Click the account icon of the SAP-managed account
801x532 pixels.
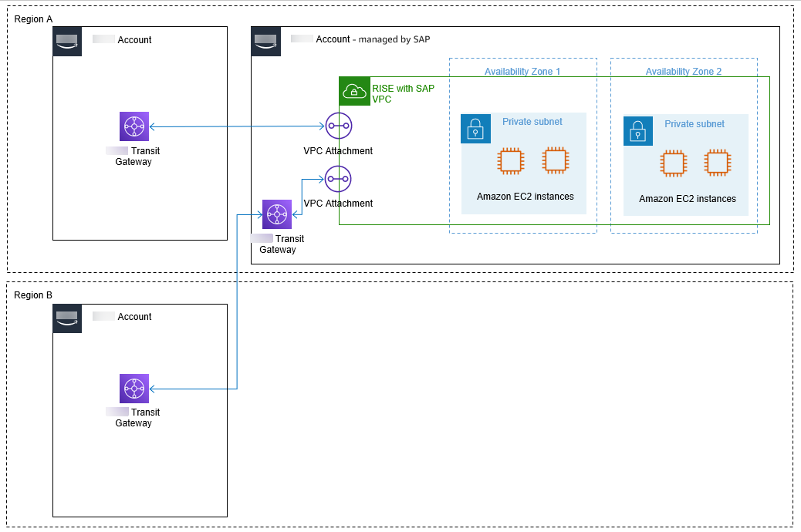click(265, 42)
